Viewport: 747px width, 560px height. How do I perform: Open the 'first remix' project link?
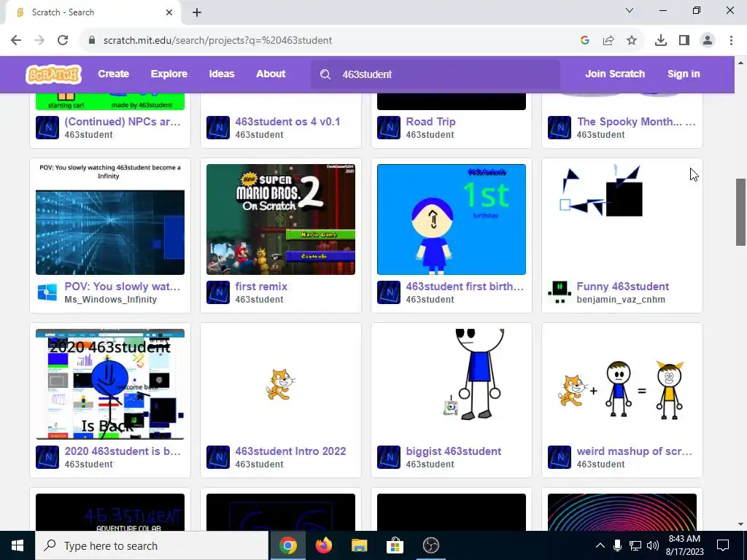[x=261, y=286]
